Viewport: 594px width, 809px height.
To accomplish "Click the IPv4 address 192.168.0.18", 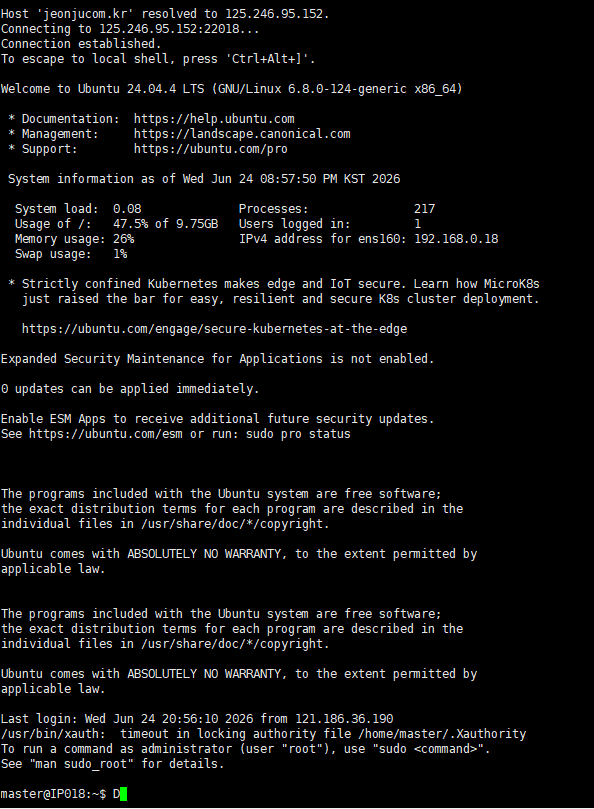I will pos(456,239).
